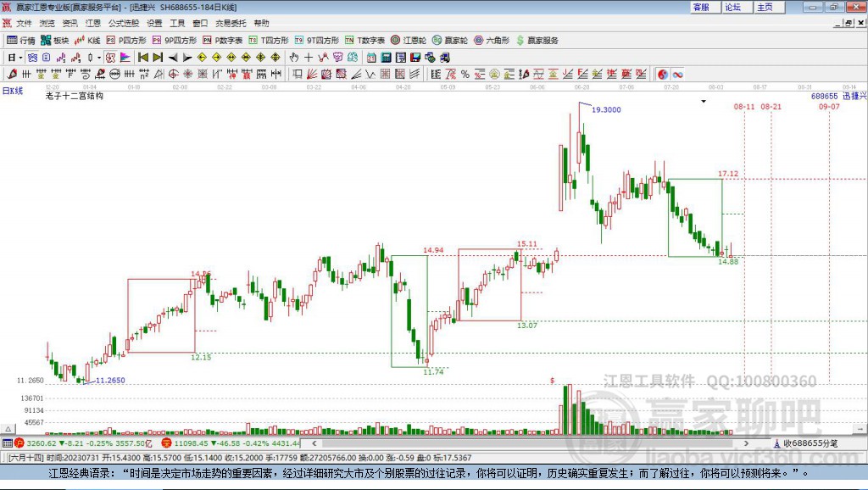Click the 09-07 date marker
868x490 pixels.
tap(829, 106)
